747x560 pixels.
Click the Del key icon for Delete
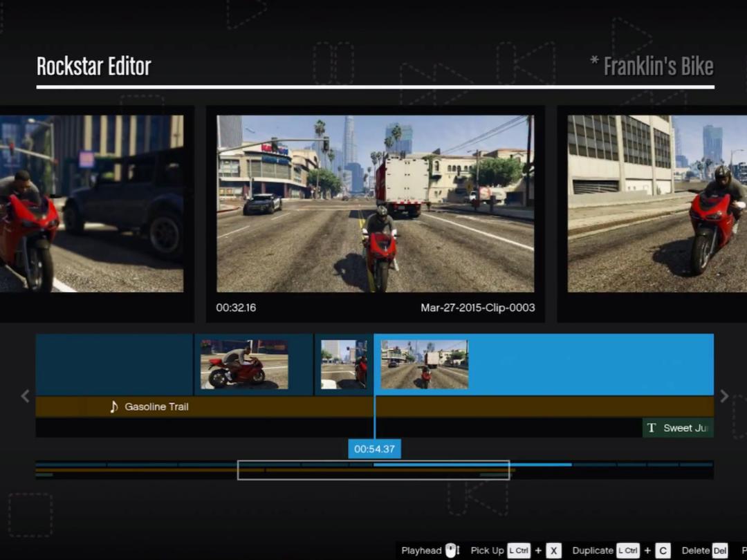pos(720,550)
